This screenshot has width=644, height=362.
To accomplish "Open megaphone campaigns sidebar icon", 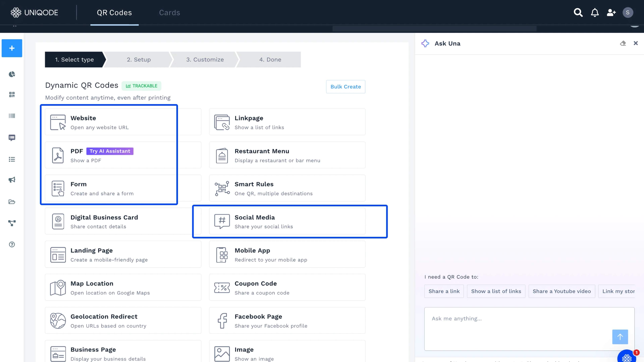I will coord(12,180).
